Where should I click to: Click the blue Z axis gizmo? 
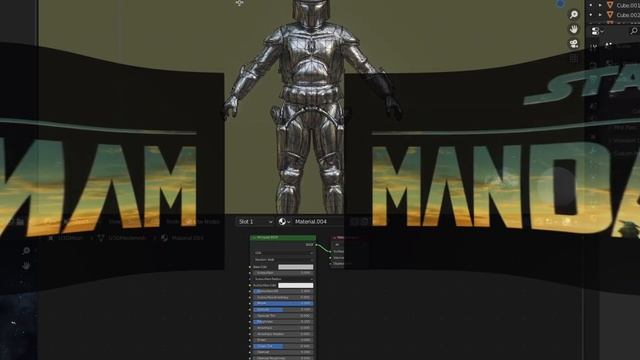click(x=560, y=3)
